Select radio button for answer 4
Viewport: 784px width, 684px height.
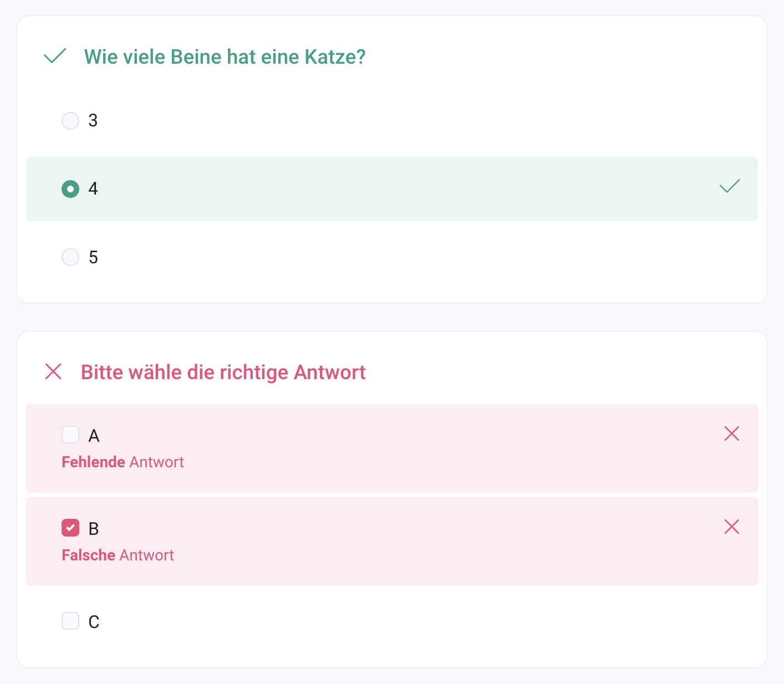pyautogui.click(x=70, y=189)
